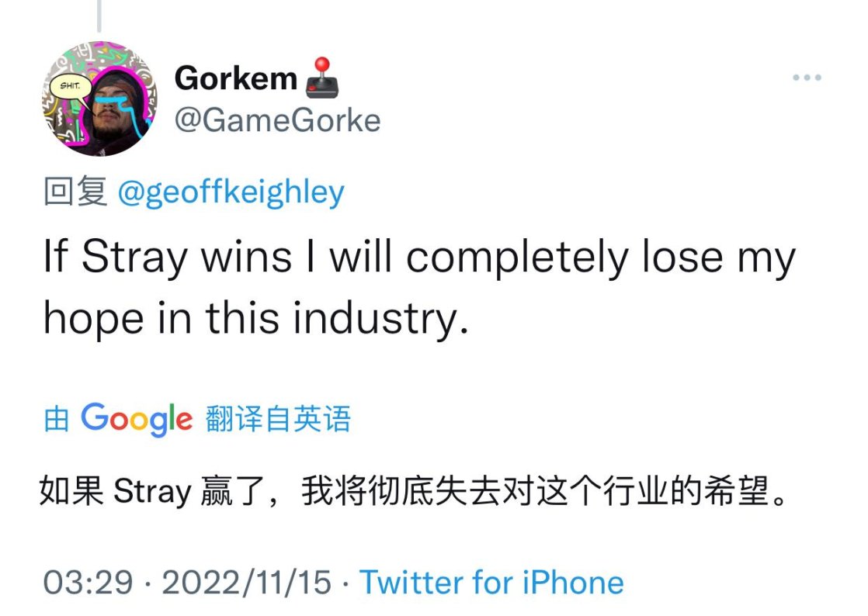Open the @geoffkeighley mention link
The width and height of the screenshot is (868, 616).
tap(231, 192)
